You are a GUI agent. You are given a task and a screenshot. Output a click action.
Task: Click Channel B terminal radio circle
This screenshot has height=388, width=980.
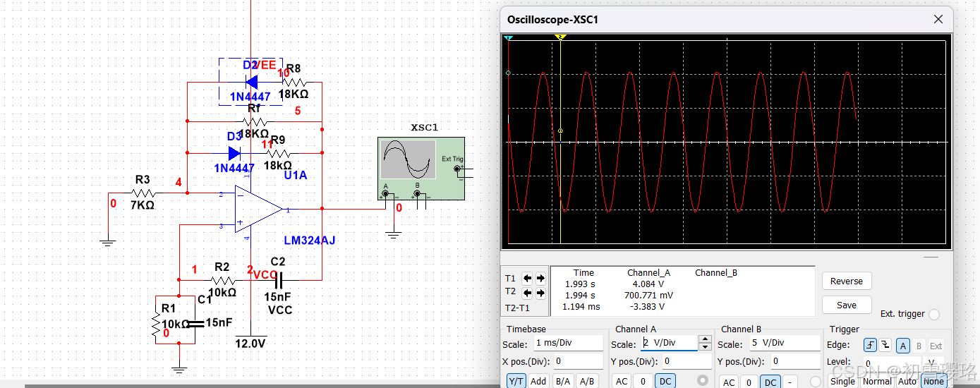pos(816,381)
